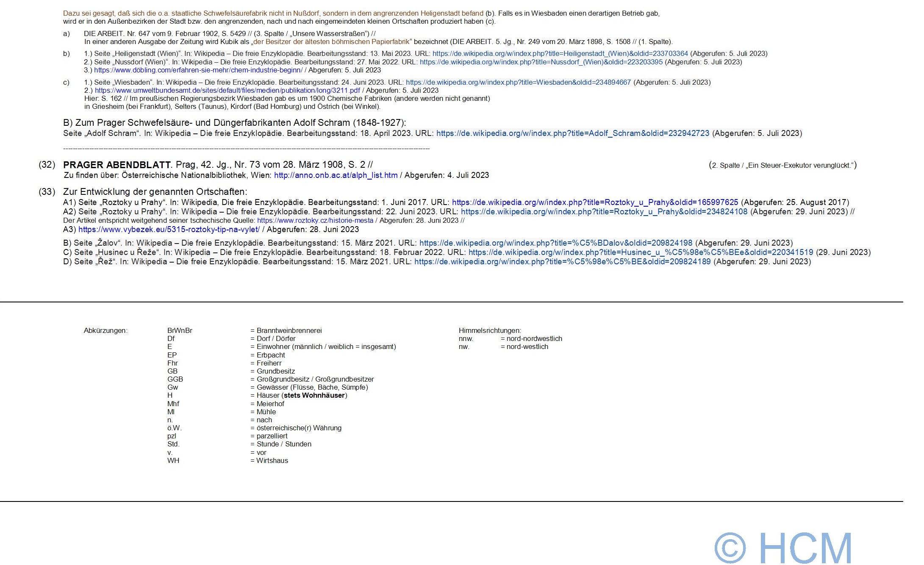The image size is (924, 565).
Task: Click the bold 'stets Wohnhäuser' text
Action: pyautogui.click(x=314, y=396)
